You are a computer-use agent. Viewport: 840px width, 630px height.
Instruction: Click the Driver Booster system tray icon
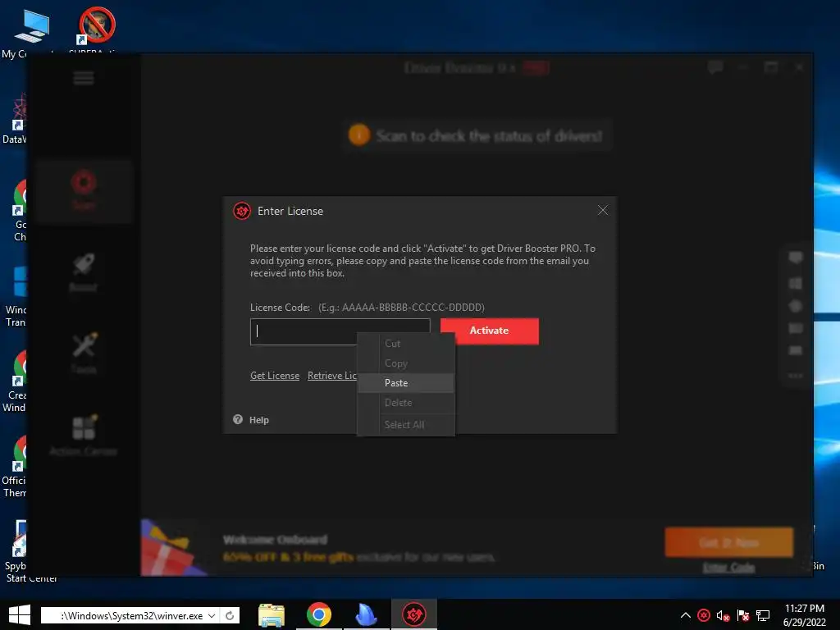(704, 615)
